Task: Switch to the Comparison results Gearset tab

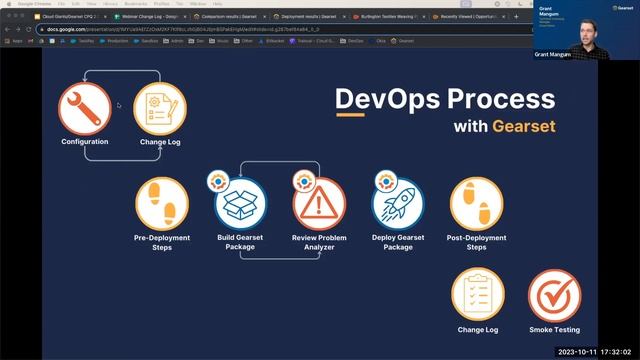Action: [x=229, y=17]
